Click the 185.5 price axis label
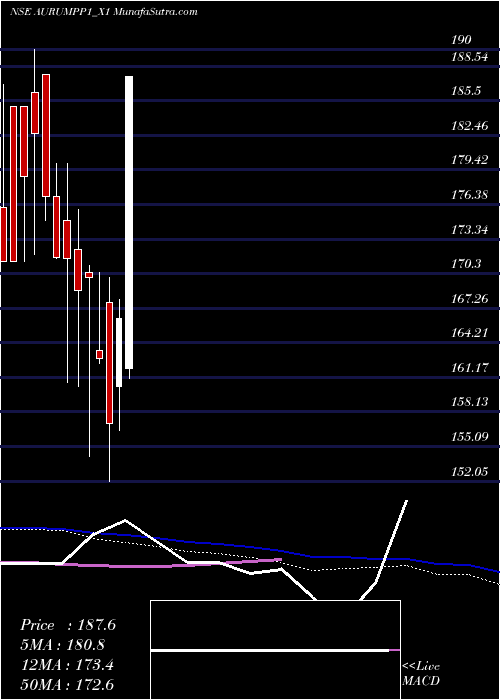The height and width of the screenshot is (700, 500). click(466, 91)
